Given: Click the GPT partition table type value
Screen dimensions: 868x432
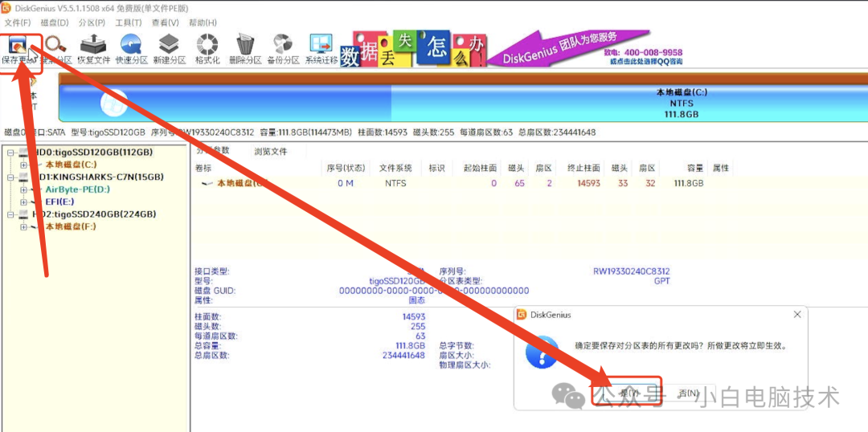Looking at the screenshot, I should pos(661,281).
